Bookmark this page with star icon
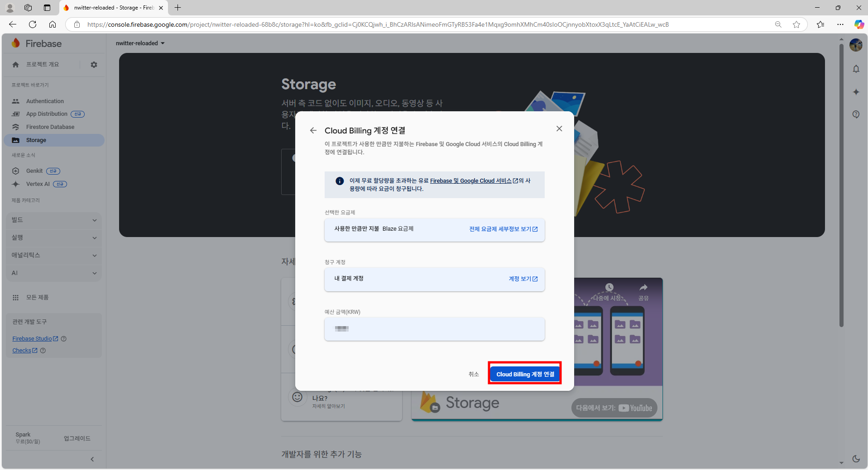The width and height of the screenshot is (868, 470). click(796, 24)
